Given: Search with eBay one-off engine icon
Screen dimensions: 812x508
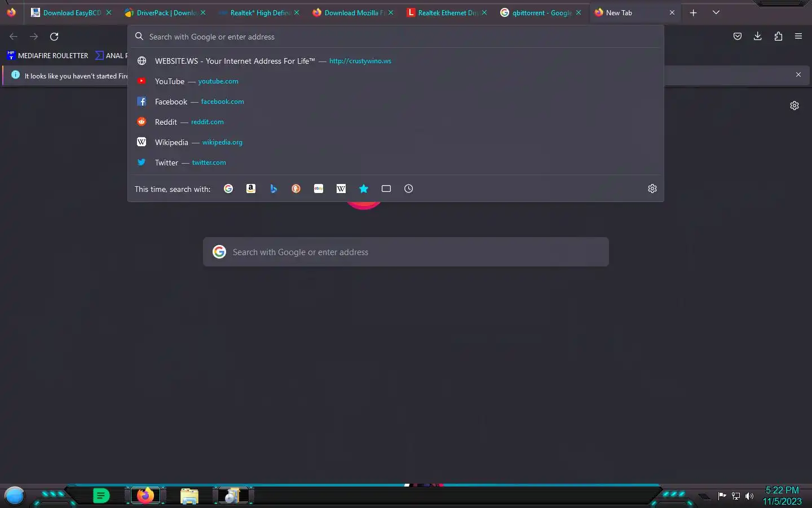Looking at the screenshot, I should [319, 189].
